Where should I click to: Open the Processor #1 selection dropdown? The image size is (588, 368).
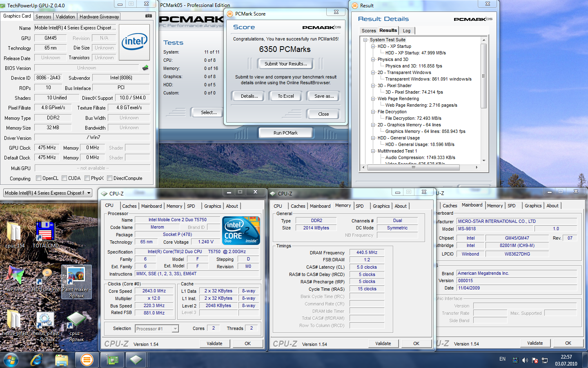[x=157, y=328]
